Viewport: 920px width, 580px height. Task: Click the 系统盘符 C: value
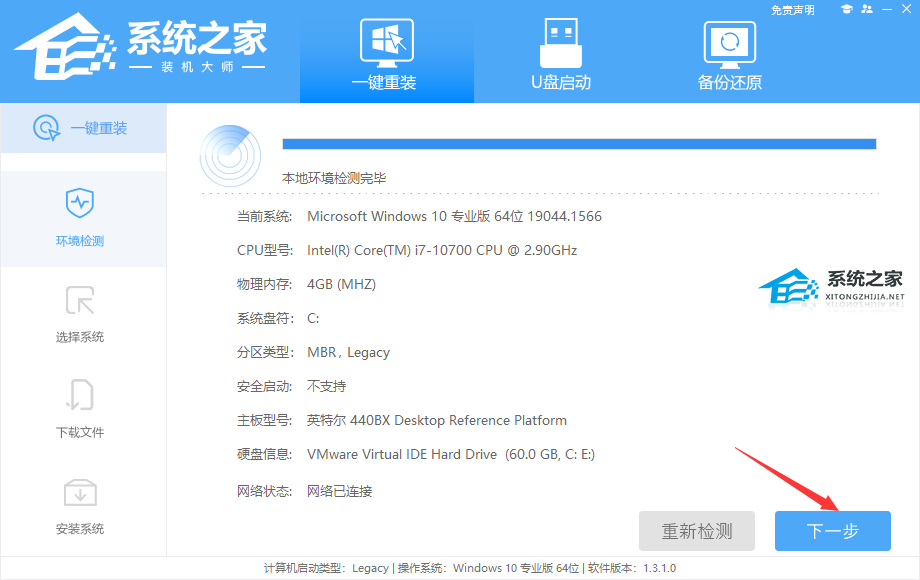tap(313, 318)
